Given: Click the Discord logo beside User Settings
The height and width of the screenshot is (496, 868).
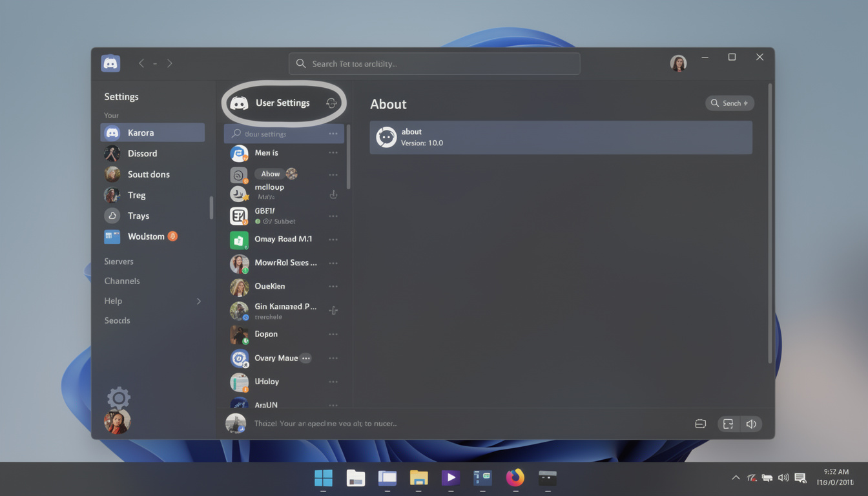Looking at the screenshot, I should point(240,103).
